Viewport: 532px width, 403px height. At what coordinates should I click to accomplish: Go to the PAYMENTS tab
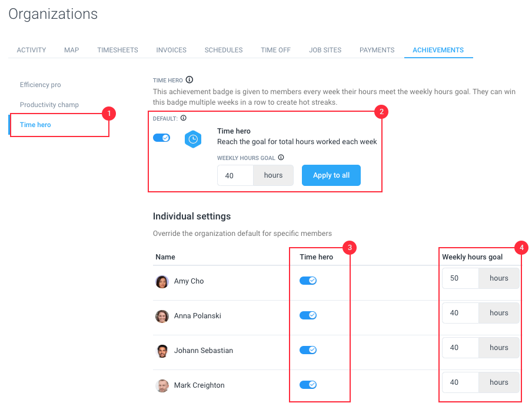click(x=377, y=50)
